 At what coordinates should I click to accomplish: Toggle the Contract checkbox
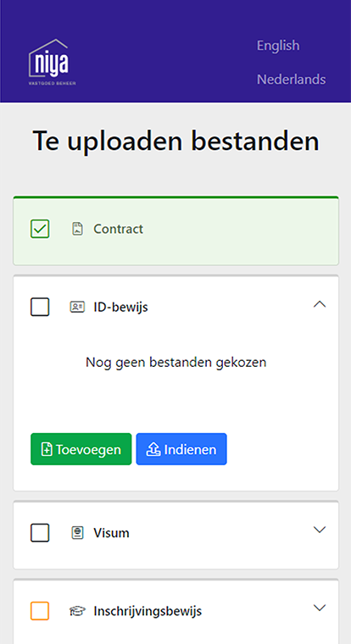[40, 229]
